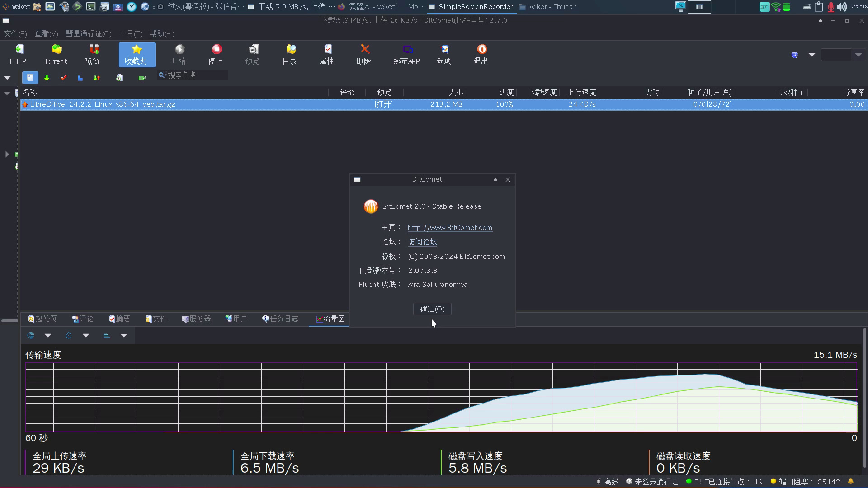Toggle the 收藏夹 favorites panel
The width and height of the screenshot is (868, 488).
[137, 55]
